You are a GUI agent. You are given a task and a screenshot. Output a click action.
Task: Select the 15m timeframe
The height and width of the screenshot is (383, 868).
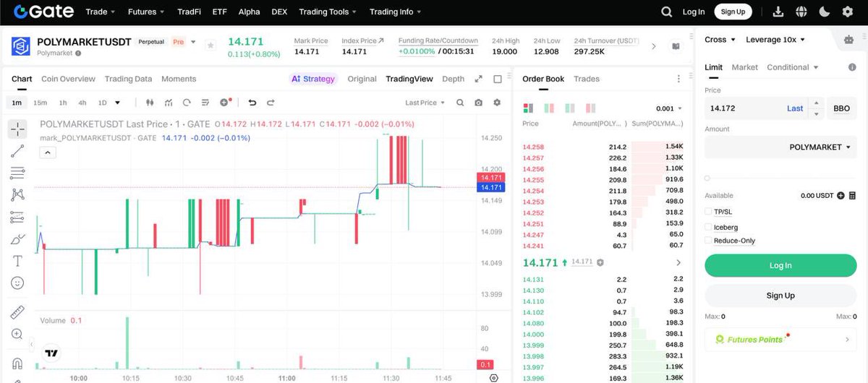tap(40, 103)
